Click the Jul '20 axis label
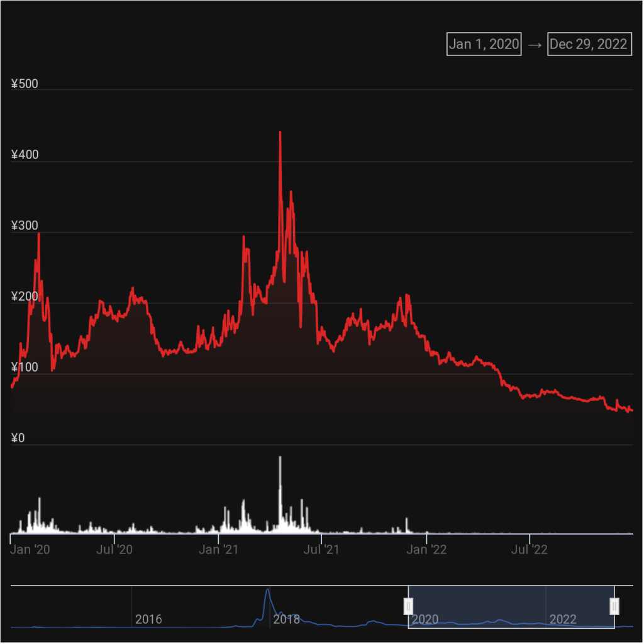Viewport: 644px width, 644px height. click(x=114, y=550)
